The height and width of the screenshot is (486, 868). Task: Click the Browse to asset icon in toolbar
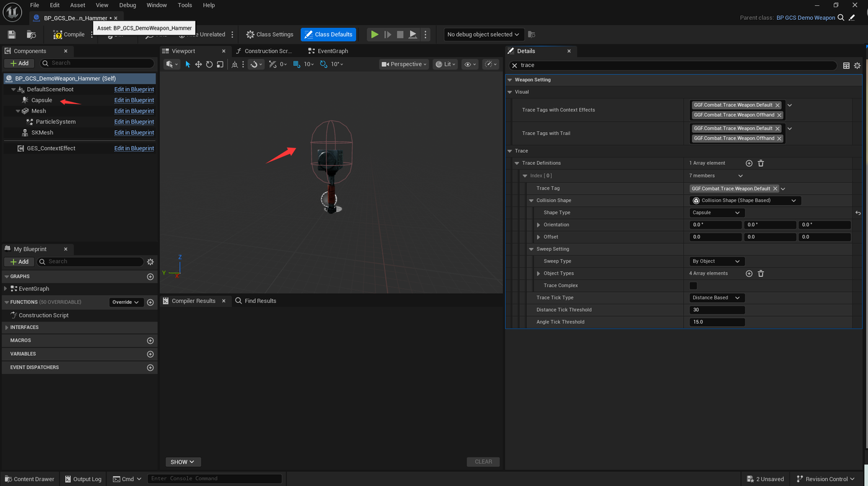31,35
